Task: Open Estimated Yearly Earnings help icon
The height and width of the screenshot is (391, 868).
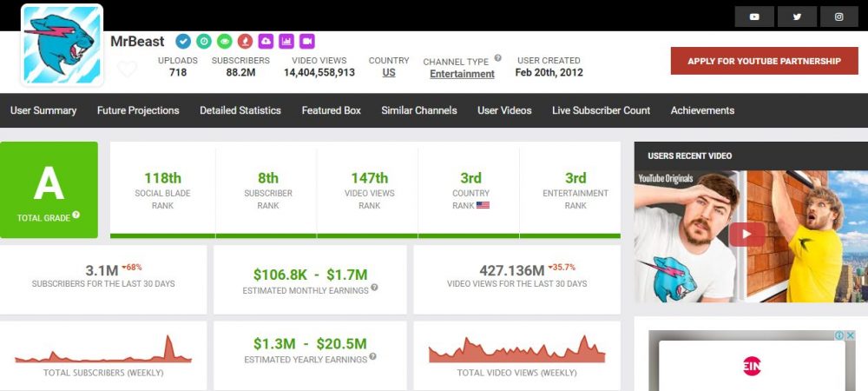Action: 373,356
